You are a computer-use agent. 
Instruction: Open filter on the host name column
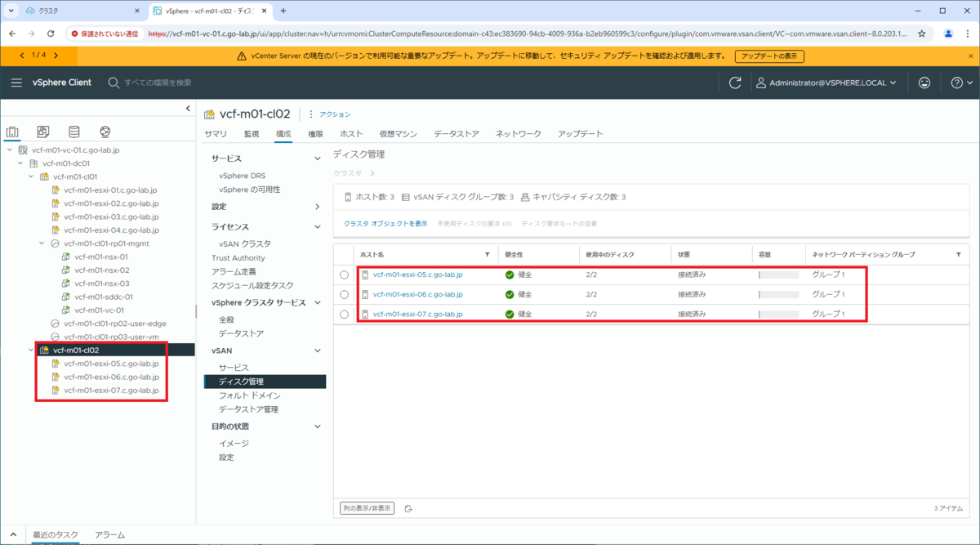click(x=488, y=254)
